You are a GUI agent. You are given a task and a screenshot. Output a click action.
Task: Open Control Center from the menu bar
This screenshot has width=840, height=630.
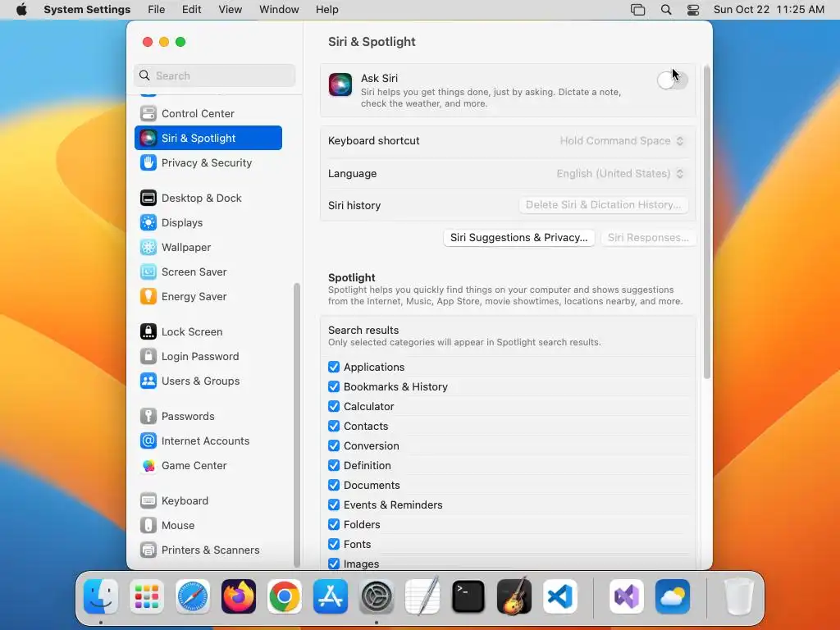693,10
